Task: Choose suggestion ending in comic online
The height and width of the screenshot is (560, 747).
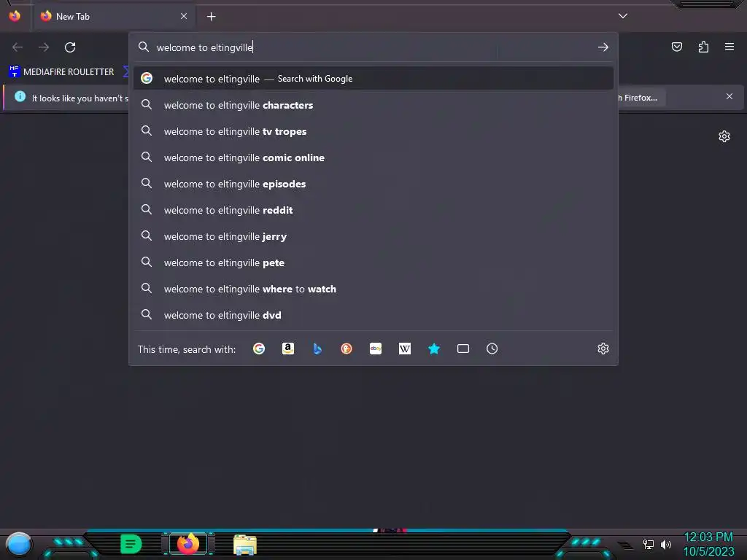Action: (373, 157)
